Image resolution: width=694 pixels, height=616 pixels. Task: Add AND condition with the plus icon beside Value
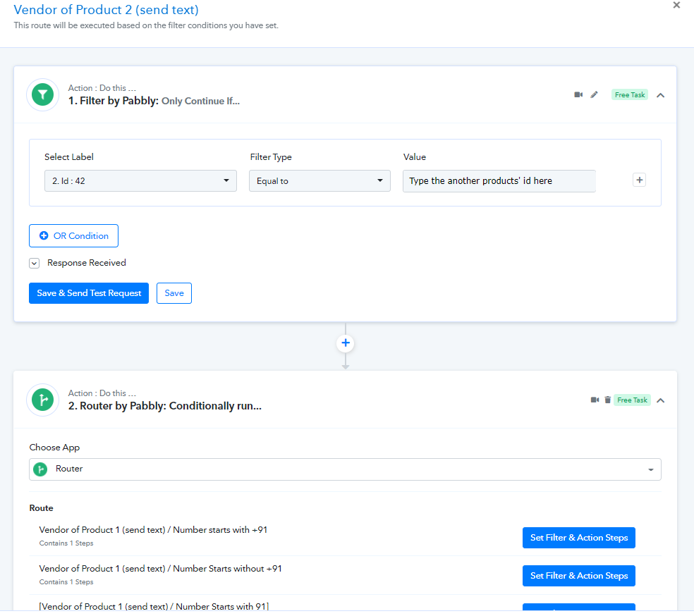point(639,180)
